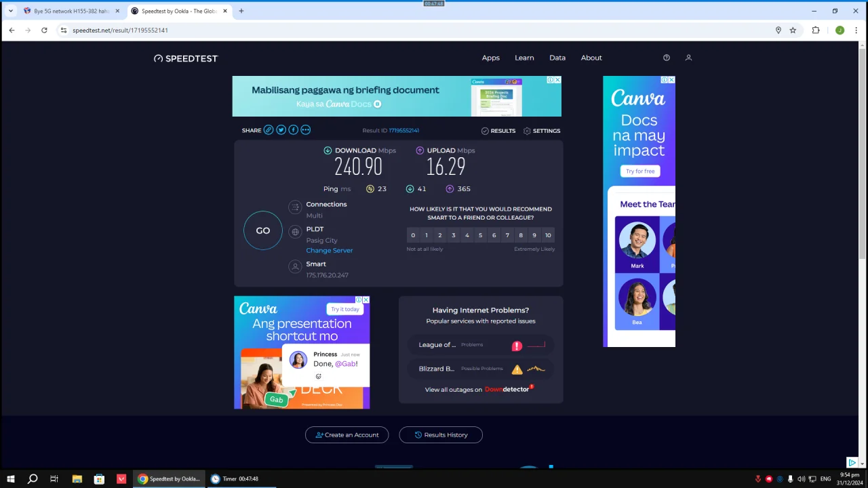Click the Change Server link
The image size is (868, 488).
tap(330, 250)
